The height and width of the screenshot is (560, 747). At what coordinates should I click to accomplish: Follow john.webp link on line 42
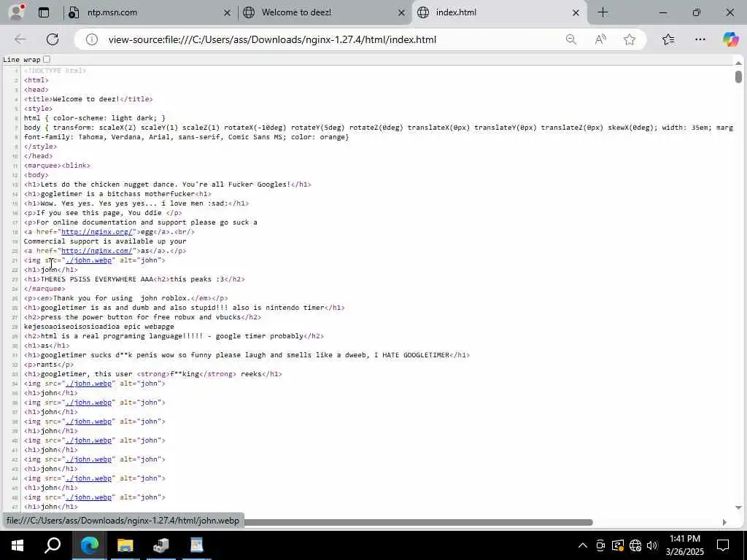point(88,459)
